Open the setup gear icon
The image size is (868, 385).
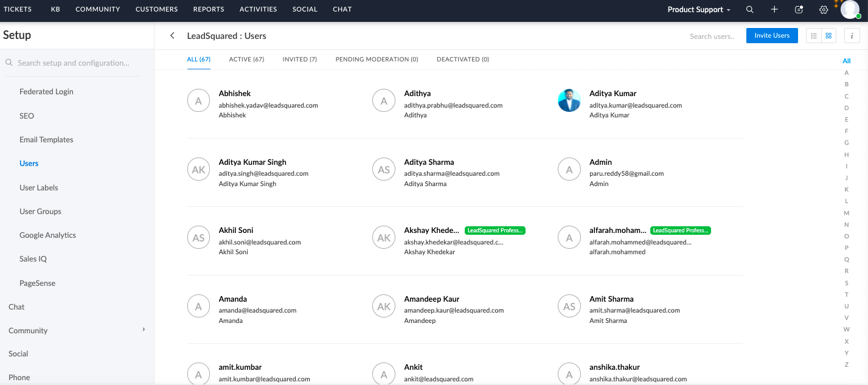click(824, 10)
